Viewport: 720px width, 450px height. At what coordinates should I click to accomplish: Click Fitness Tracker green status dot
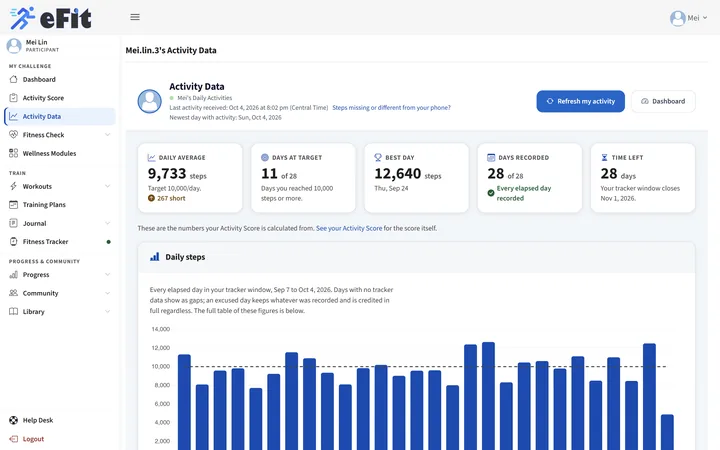[108, 242]
